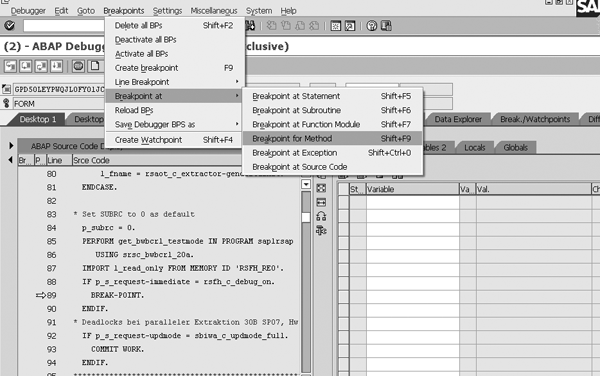Click the full-screen tool icon beside source code

321,188
